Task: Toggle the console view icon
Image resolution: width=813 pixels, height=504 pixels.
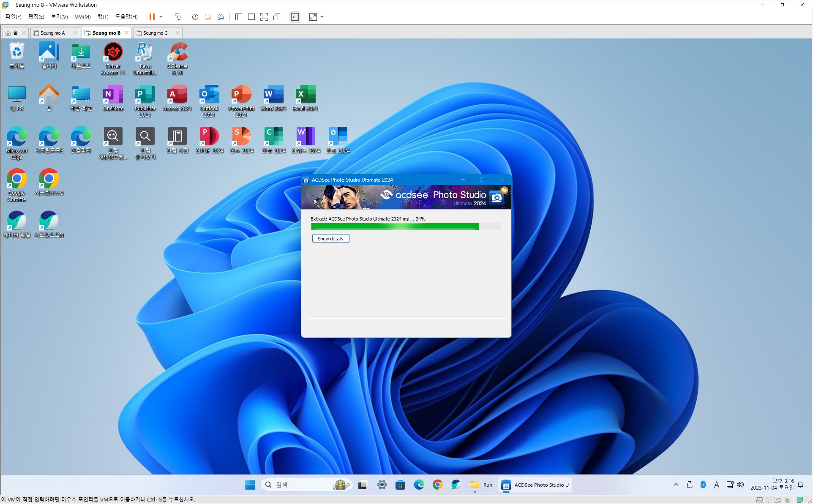Action: tap(295, 17)
